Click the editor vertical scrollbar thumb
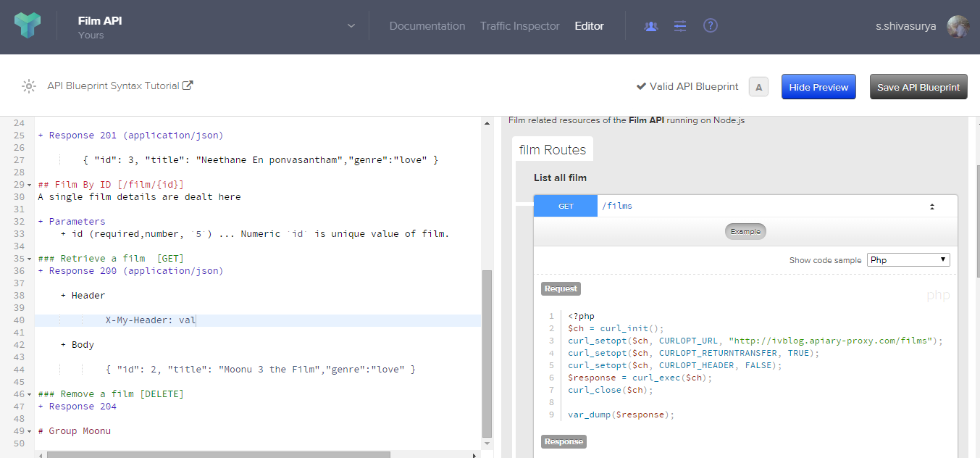This screenshot has height=458, width=980. 487,352
